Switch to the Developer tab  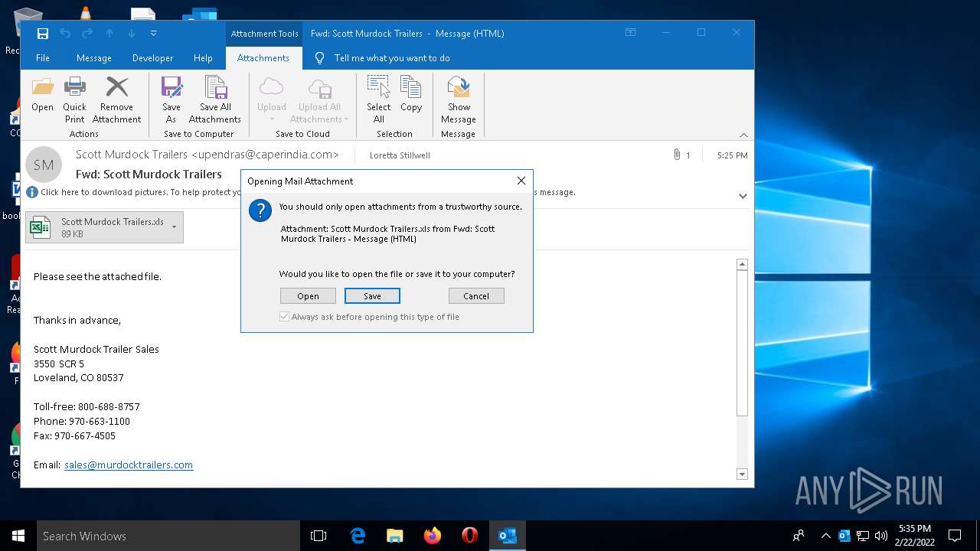point(152,58)
